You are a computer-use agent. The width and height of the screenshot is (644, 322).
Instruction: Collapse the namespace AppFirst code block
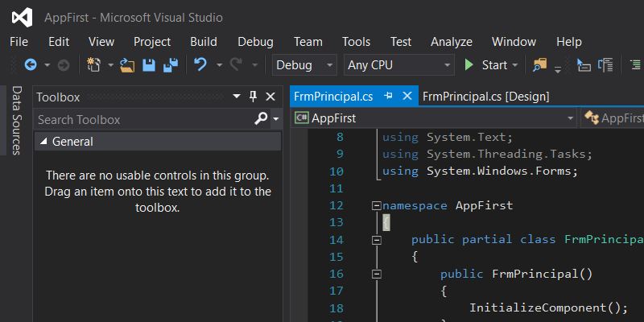(376, 205)
